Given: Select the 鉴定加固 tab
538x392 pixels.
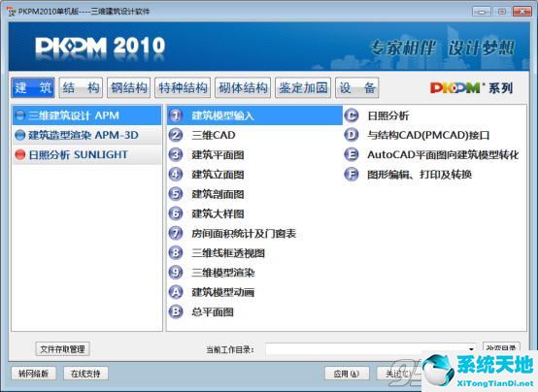Looking at the screenshot, I should coord(303,87).
